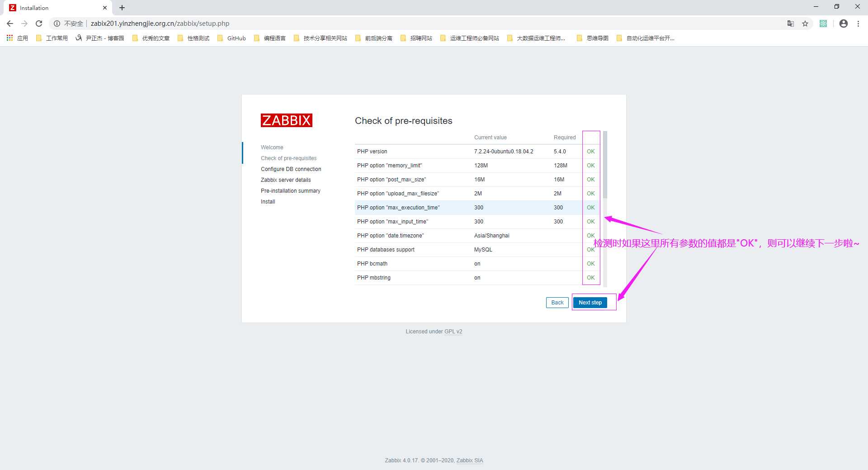Click PHP option "post_max_size" row
The height and width of the screenshot is (470, 868).
pos(478,180)
